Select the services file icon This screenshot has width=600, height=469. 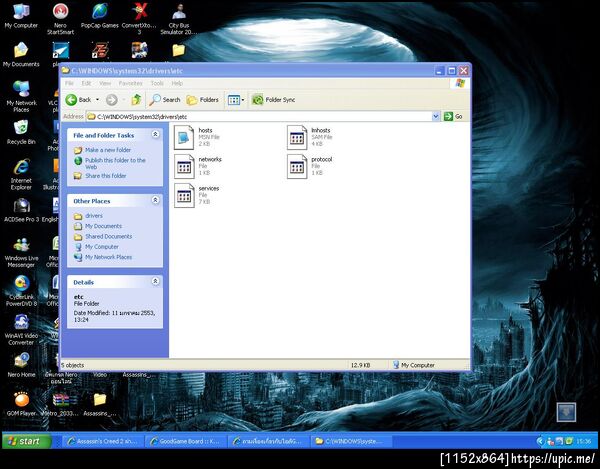tap(184, 195)
